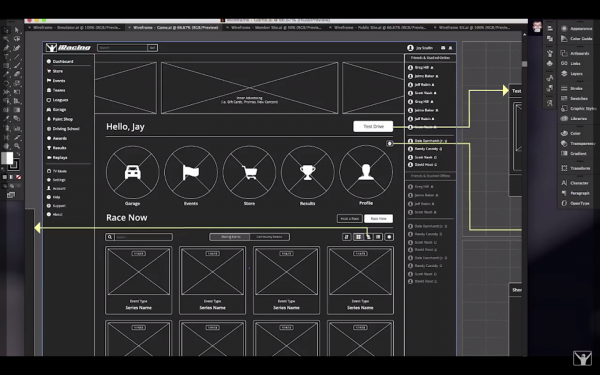The image size is (600, 375).
Task: Select the Paintbrush tool
Action: [x=17, y=65]
